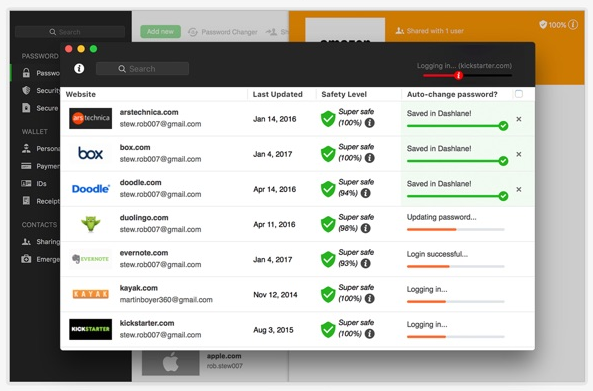
Task: Click apple.com entry in background window
Action: point(193,363)
